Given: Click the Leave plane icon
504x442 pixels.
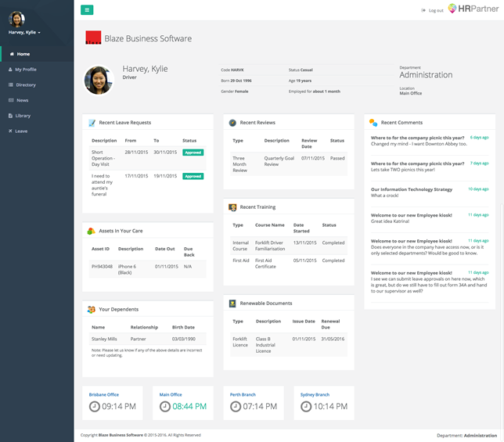Looking at the screenshot, I should coord(10,131).
